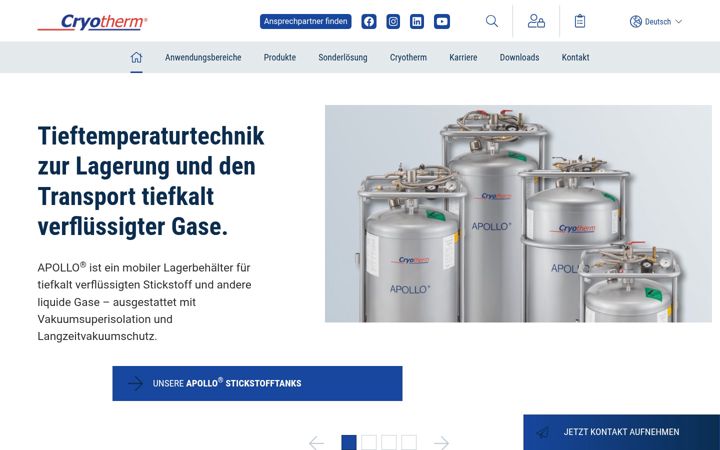Select third slider indicator square
720x450 pixels.
389,443
